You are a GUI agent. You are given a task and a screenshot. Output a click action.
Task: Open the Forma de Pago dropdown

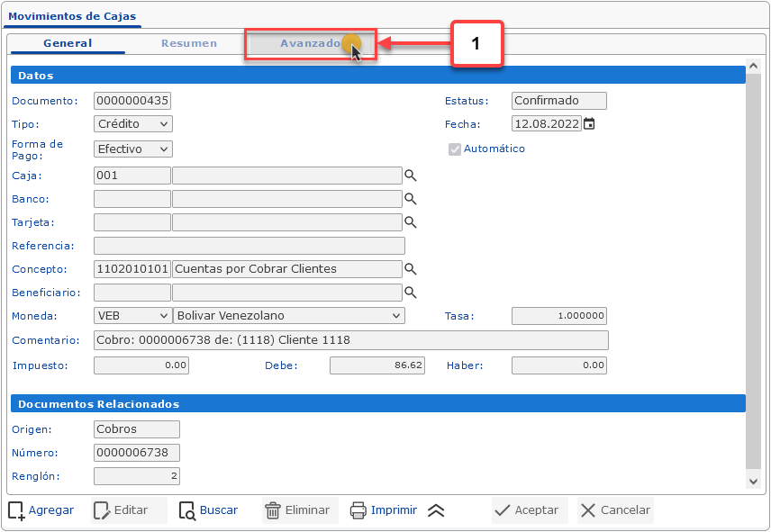[132, 149]
